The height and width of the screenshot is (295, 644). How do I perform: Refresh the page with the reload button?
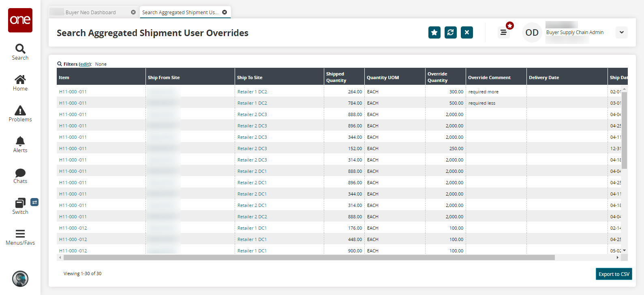[451, 32]
